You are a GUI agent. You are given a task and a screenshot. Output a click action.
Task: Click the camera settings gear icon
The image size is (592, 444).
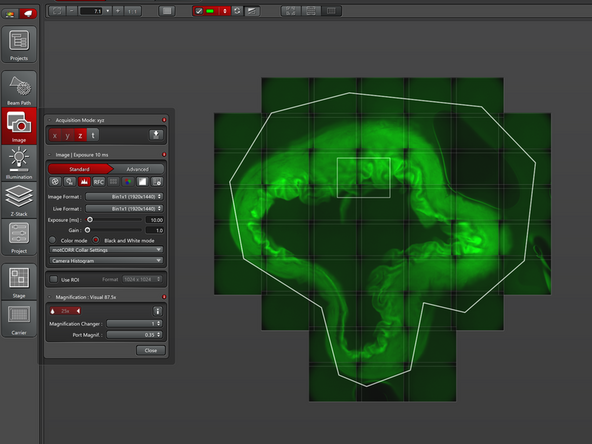pos(157,182)
